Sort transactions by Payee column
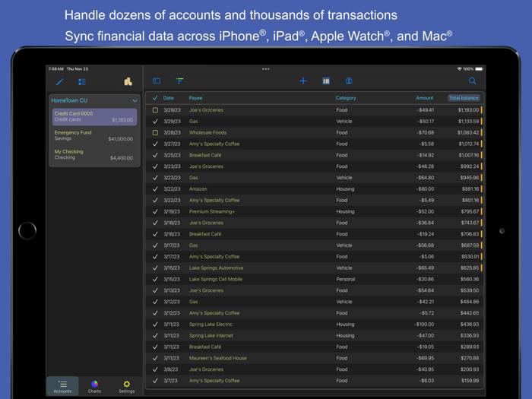532x399 pixels. [x=195, y=98]
